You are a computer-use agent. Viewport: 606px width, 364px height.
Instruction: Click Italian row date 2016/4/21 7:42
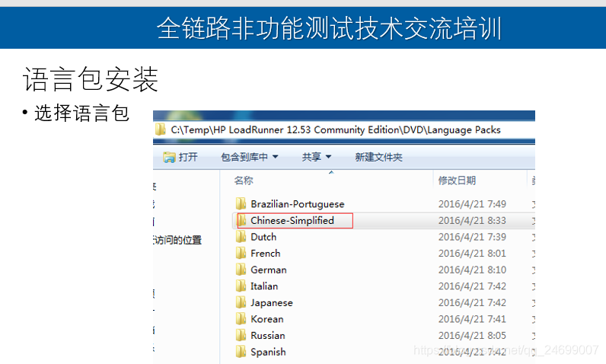[472, 286]
